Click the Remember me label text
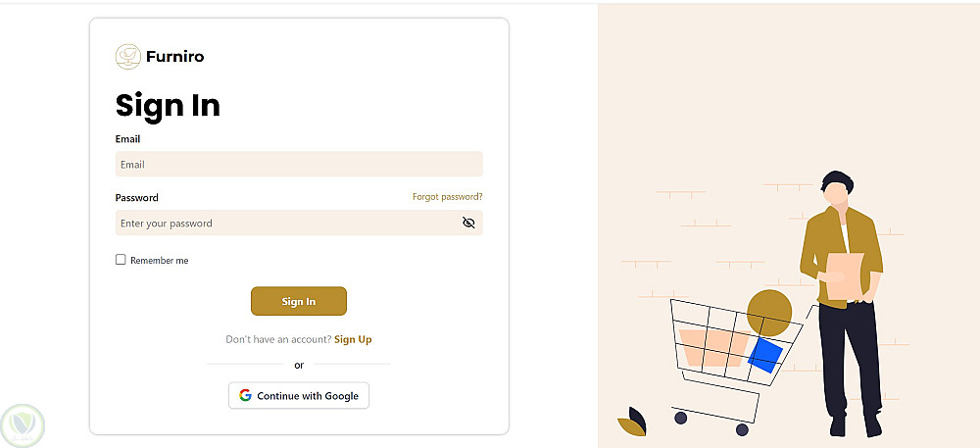The width and height of the screenshot is (980, 448). click(x=159, y=261)
